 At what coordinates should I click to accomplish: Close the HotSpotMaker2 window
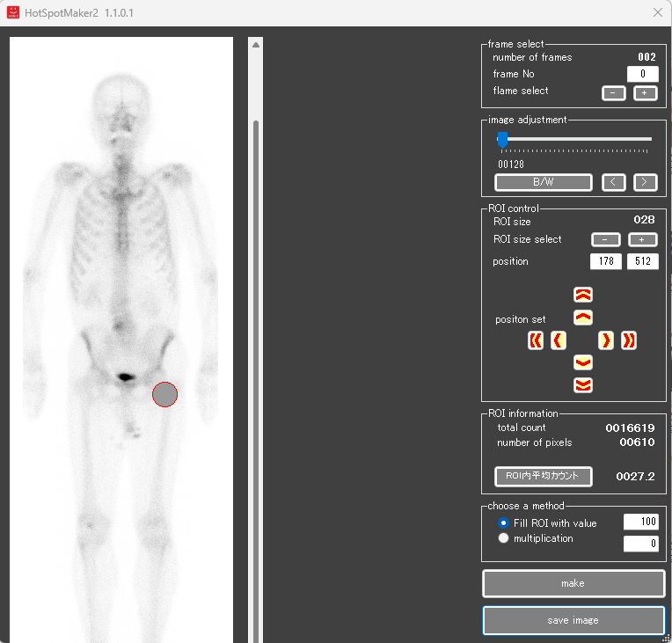pos(658,12)
